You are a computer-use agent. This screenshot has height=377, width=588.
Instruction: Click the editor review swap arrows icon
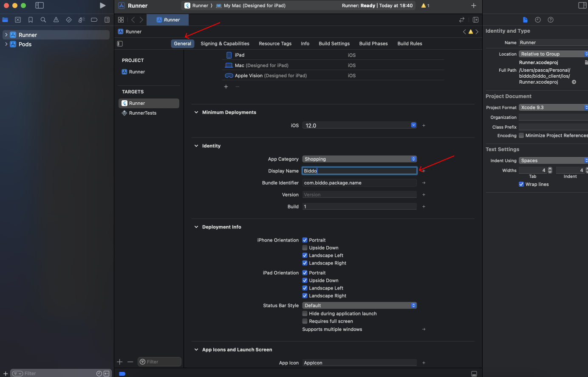tap(462, 20)
